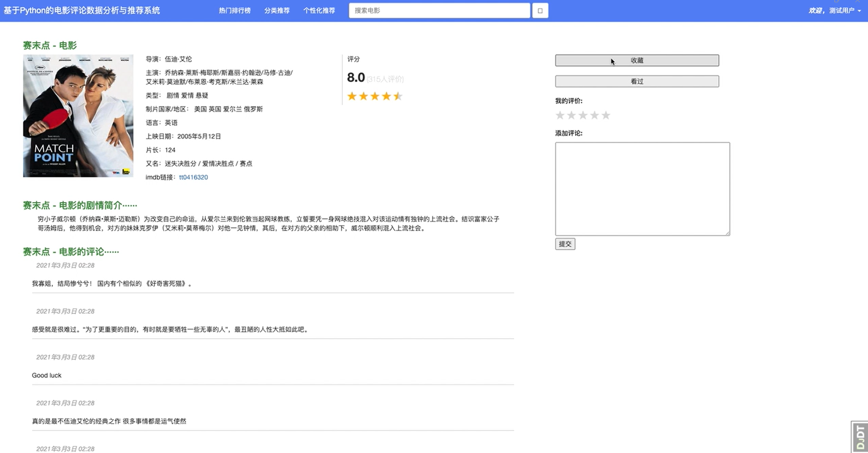Click director text 伍迪·艾伦
The width and height of the screenshot is (868, 453).
click(x=178, y=59)
